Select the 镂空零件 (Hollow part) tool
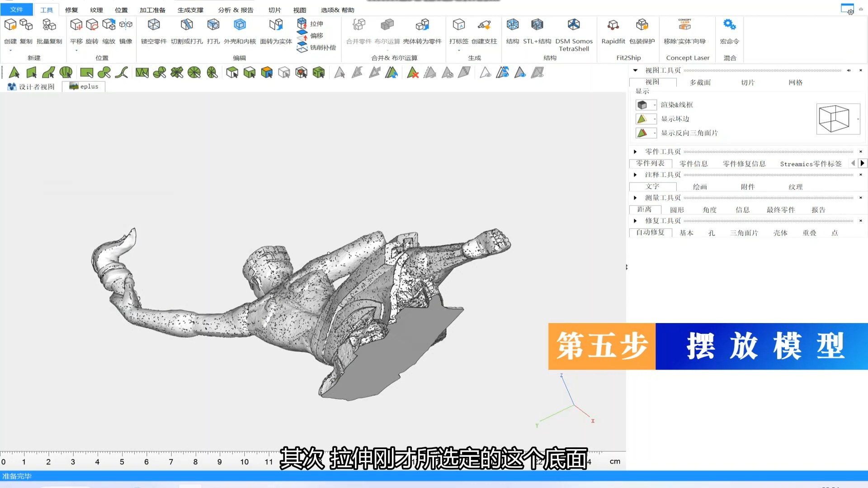Image resolution: width=868 pixels, height=488 pixels. 154,25
